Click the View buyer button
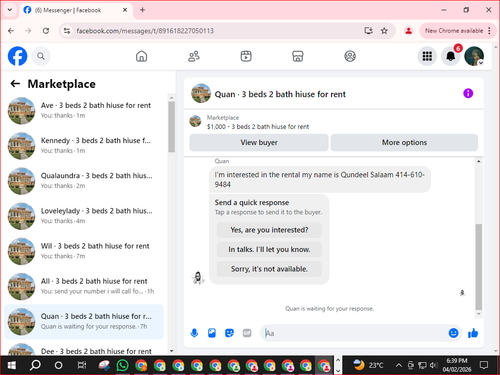The image size is (500, 375). 259,142
